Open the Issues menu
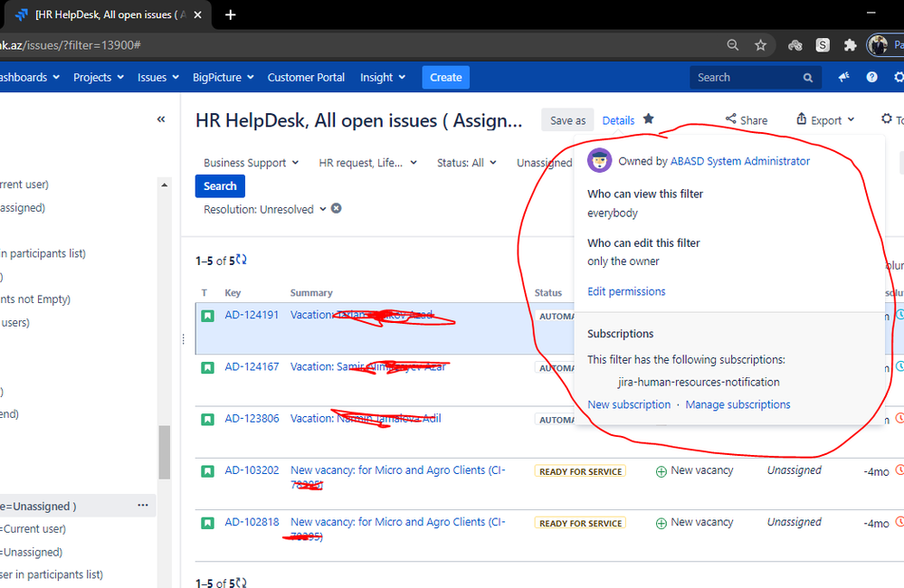Screen dimensions: 904x588 pyautogui.click(x=158, y=77)
